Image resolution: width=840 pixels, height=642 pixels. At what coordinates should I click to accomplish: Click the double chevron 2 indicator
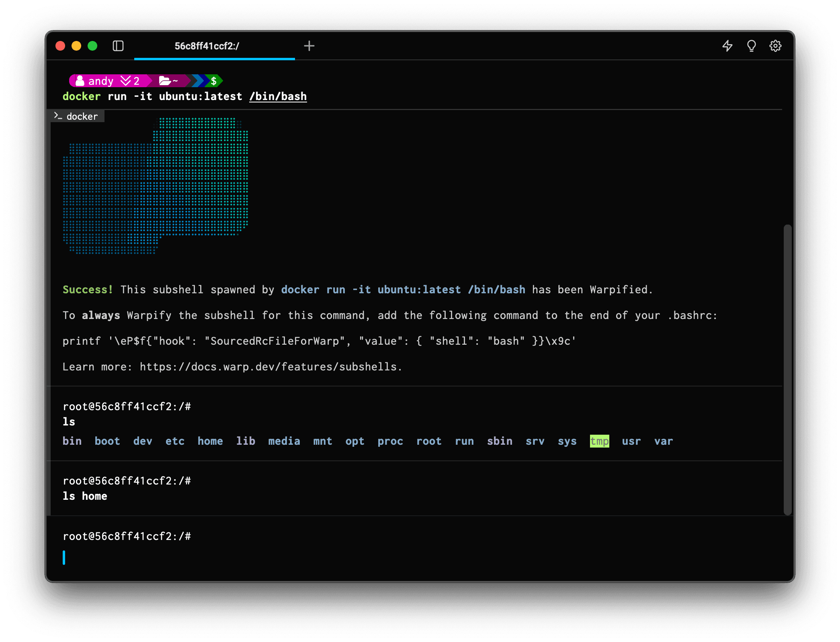click(130, 81)
